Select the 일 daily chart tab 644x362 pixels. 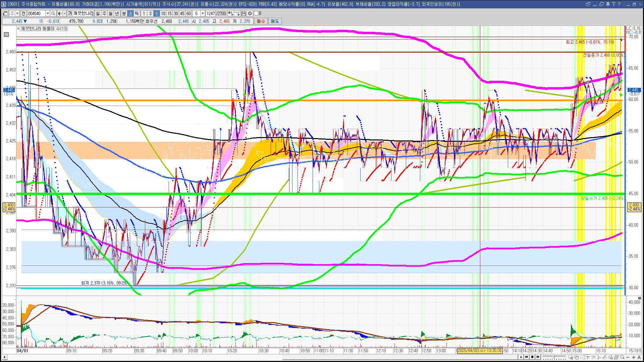point(98,13)
